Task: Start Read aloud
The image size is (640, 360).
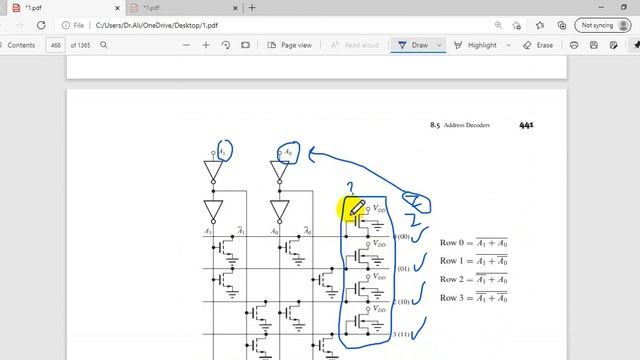Action: 355,45
